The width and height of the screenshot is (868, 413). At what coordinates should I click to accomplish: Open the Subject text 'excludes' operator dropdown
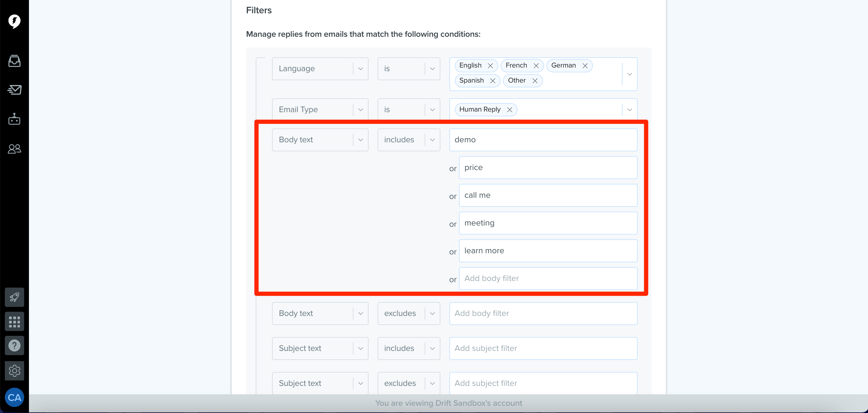click(x=409, y=383)
